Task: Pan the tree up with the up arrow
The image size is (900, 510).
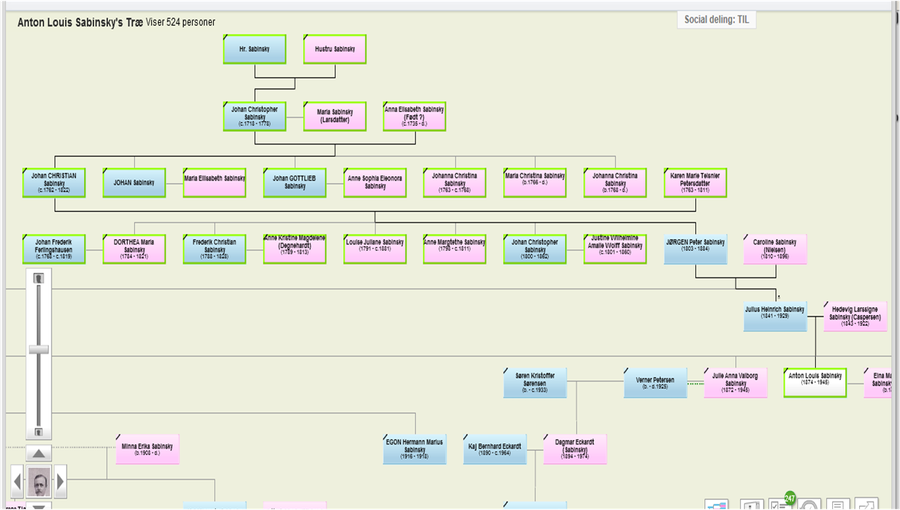Action: tap(38, 454)
